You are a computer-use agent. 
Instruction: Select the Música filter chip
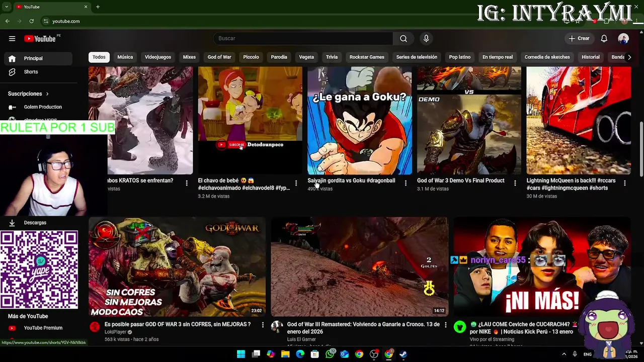[125, 57]
